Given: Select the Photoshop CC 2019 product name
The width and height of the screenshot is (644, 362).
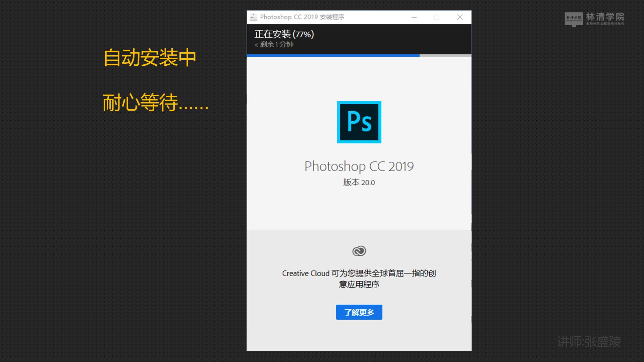Looking at the screenshot, I should 359,166.
